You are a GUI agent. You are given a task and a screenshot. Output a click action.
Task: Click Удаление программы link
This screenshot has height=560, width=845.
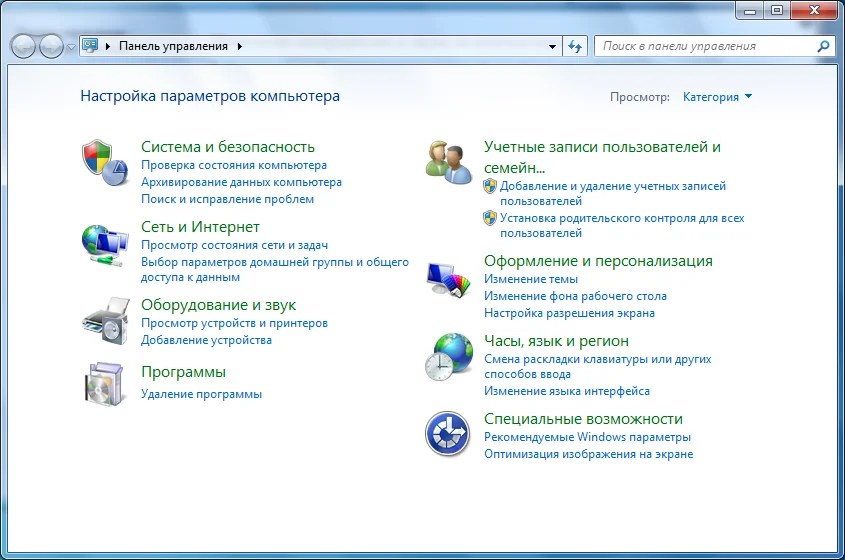201,394
